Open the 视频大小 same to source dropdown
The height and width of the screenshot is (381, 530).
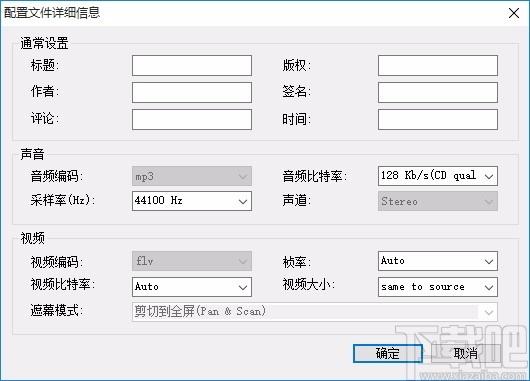click(x=438, y=287)
